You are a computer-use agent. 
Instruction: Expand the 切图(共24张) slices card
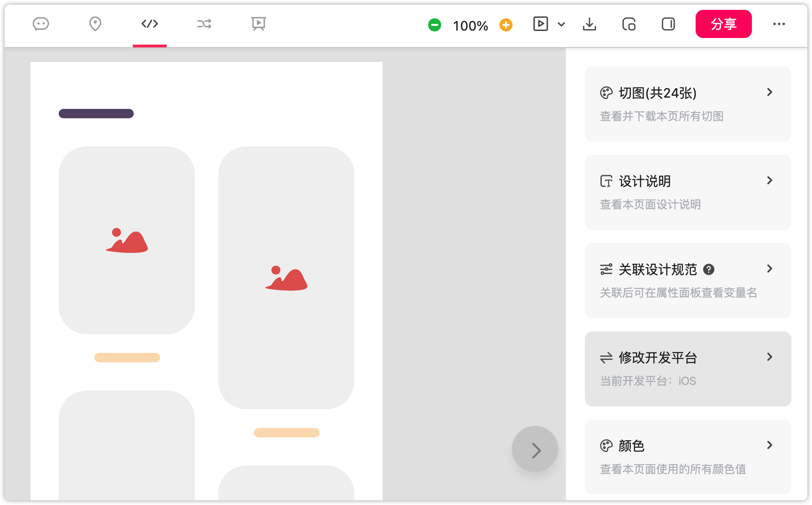tap(688, 104)
